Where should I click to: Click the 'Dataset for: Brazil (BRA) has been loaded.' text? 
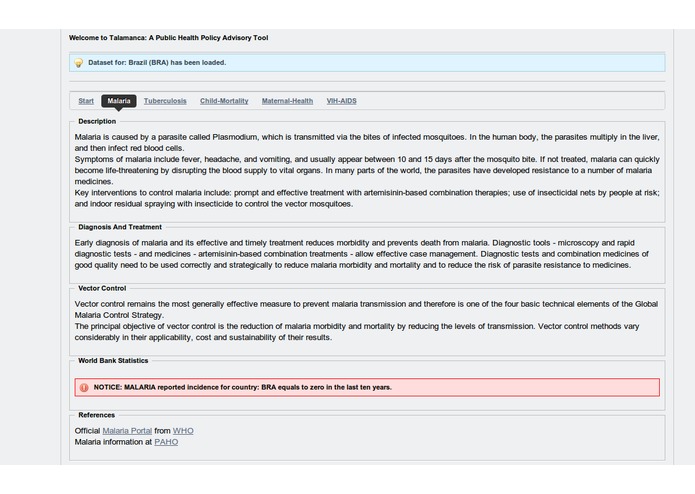click(x=157, y=62)
